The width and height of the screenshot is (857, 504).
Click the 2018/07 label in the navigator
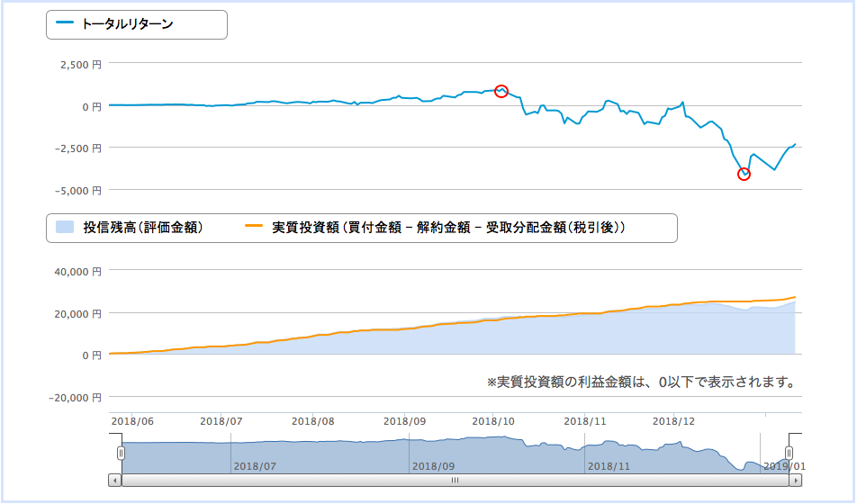pyautogui.click(x=255, y=467)
